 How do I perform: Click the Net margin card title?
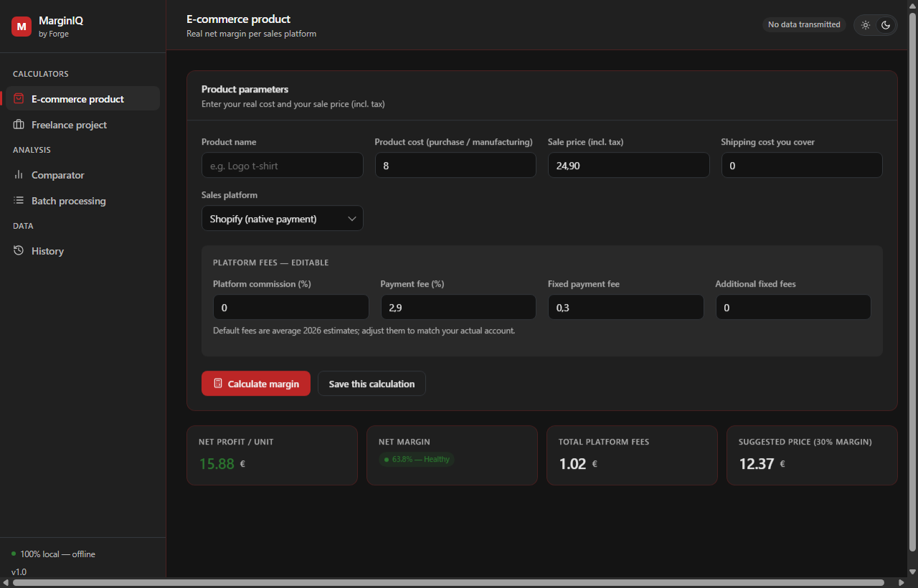404,442
